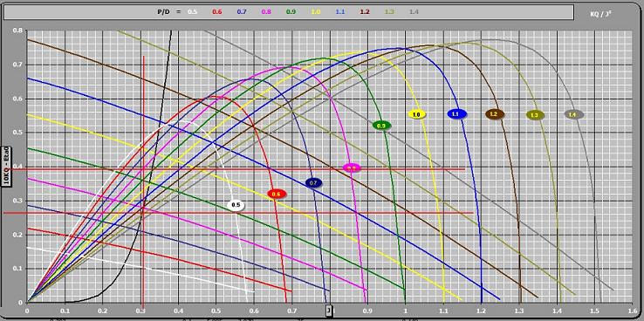Screen dimensions: 644x321
Task: Click the red 0.6 curve label bubble
Action: click(x=277, y=195)
